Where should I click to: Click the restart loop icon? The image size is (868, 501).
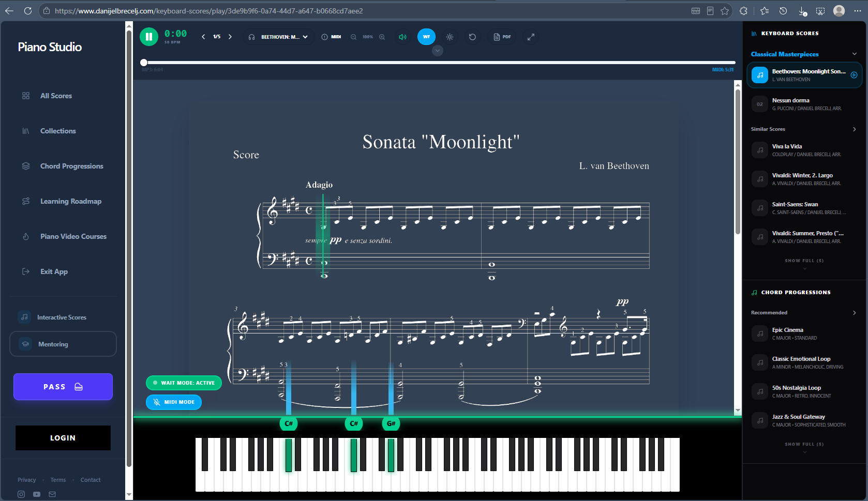point(472,37)
